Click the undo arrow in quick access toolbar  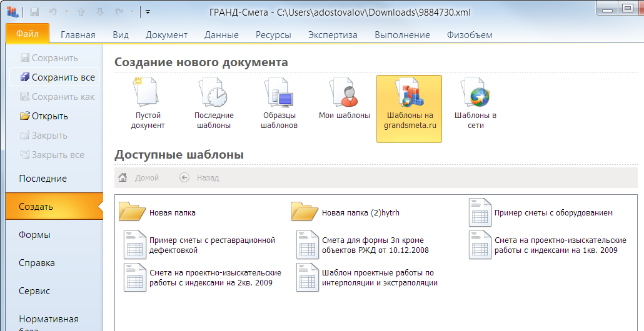(x=53, y=12)
